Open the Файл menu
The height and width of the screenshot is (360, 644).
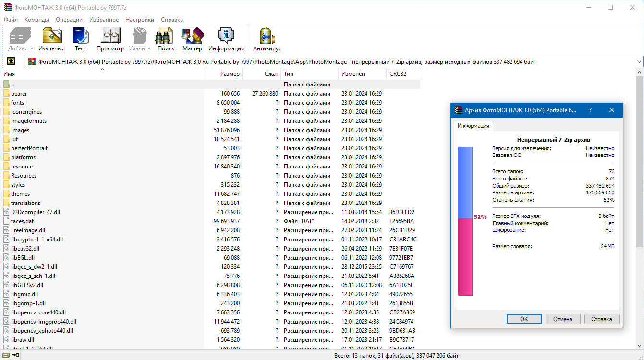(12, 20)
